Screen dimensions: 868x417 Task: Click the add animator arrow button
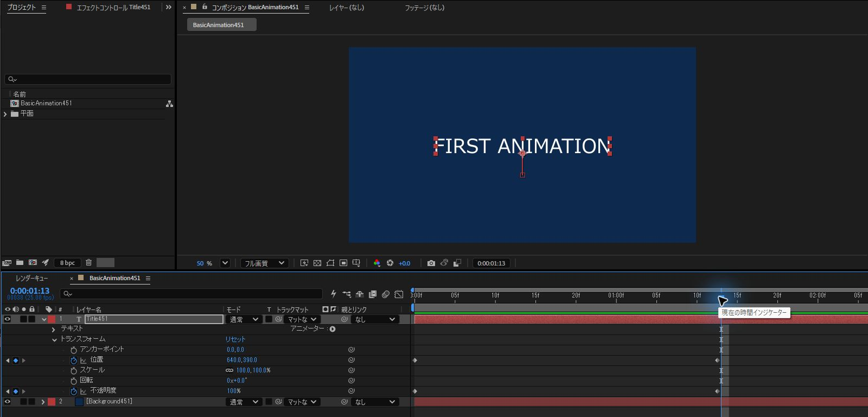coord(333,329)
